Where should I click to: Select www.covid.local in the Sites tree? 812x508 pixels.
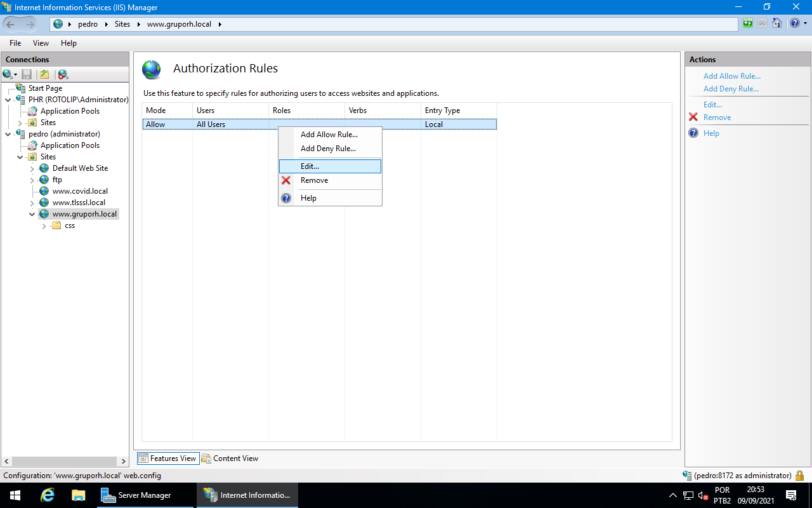pyautogui.click(x=80, y=191)
